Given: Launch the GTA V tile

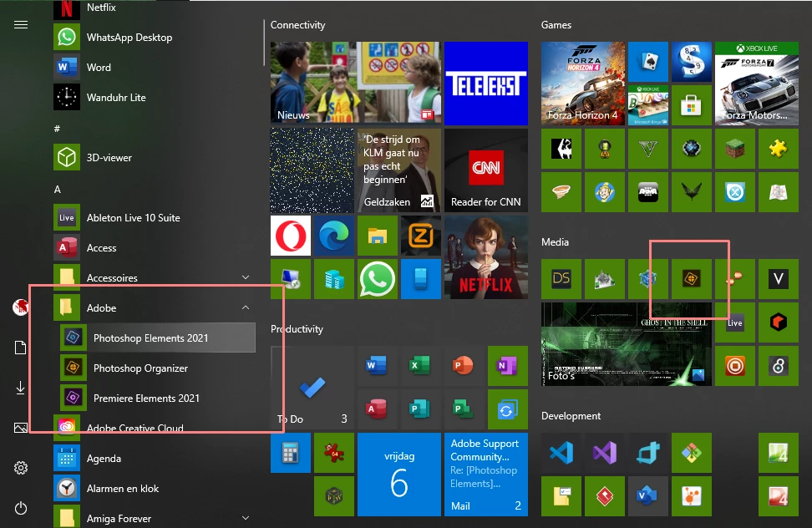Looking at the screenshot, I should (648, 149).
